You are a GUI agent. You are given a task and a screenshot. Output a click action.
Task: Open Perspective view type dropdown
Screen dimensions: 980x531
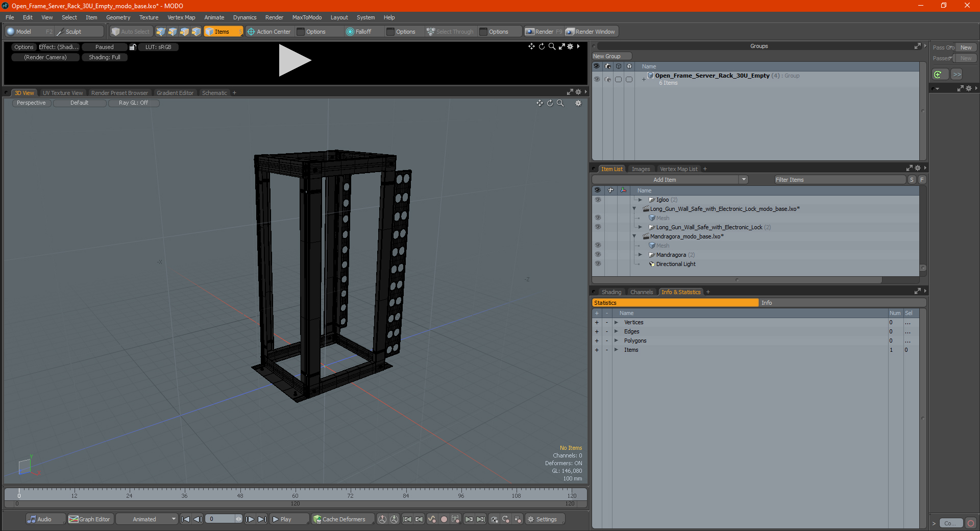[x=31, y=103]
